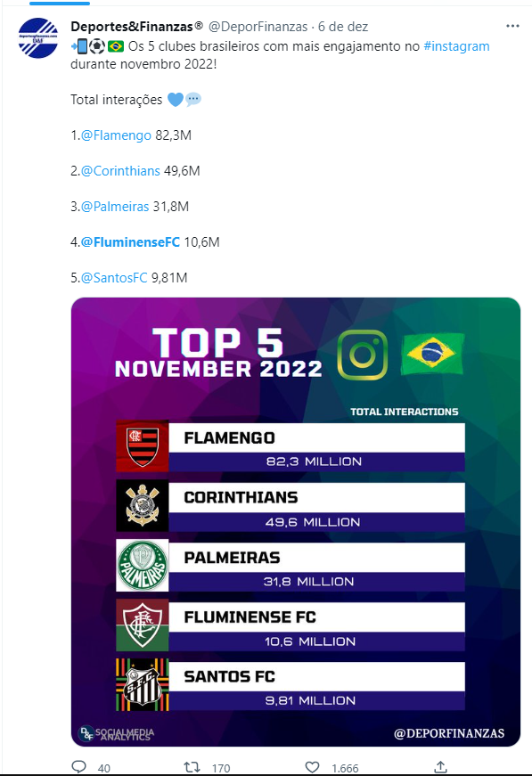Open the tweet date '6 de dez'

343,26
